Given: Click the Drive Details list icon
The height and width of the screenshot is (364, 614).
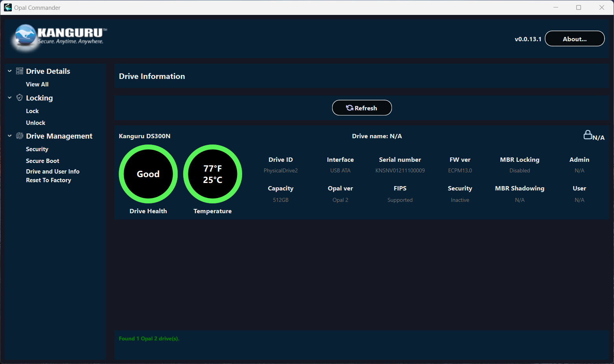Looking at the screenshot, I should tap(20, 71).
